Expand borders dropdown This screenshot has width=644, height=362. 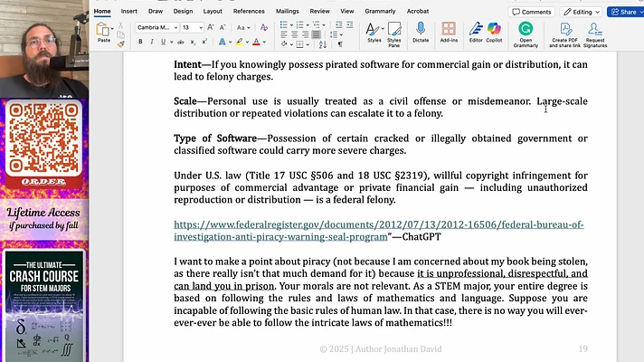click(308, 44)
